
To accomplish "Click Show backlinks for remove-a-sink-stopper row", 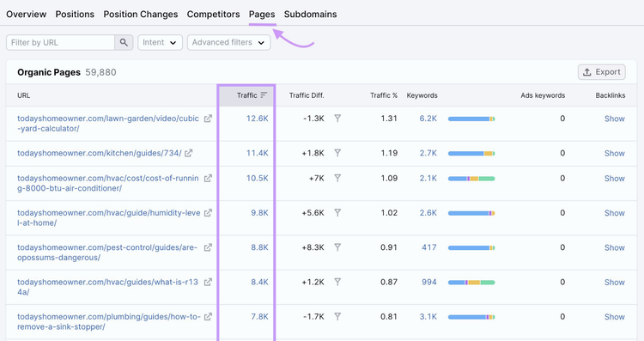I will pos(615,317).
